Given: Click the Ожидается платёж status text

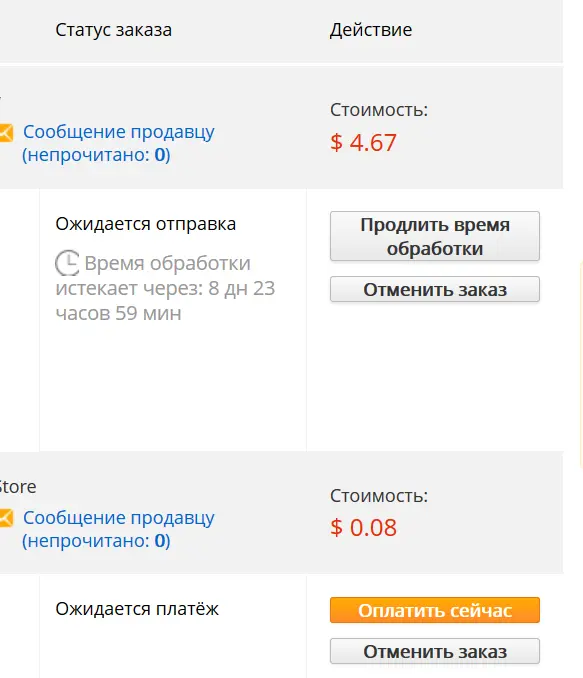Looking at the screenshot, I should tap(137, 609).
